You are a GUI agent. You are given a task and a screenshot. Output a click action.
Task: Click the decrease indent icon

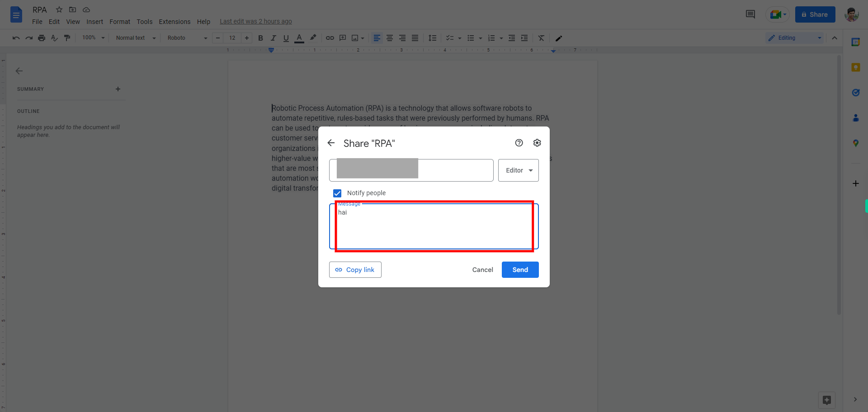pos(512,38)
